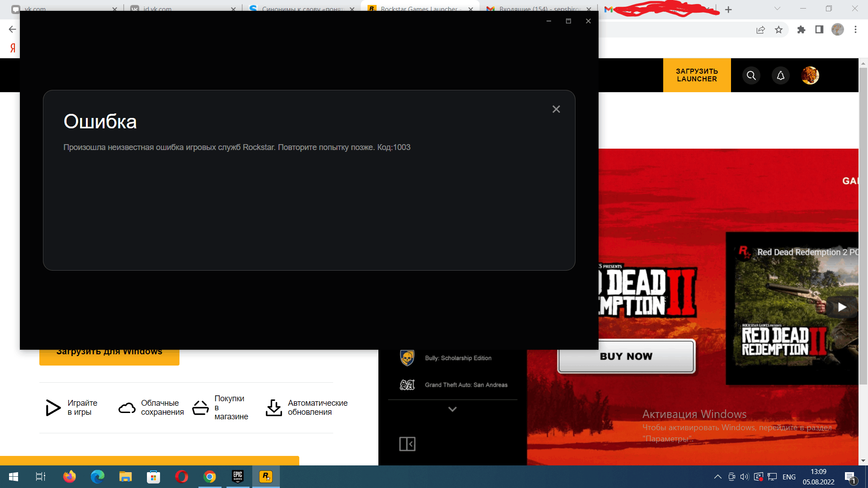Open the user profile avatar in Rockstar header
This screenshot has width=868, height=488.
tap(810, 75)
